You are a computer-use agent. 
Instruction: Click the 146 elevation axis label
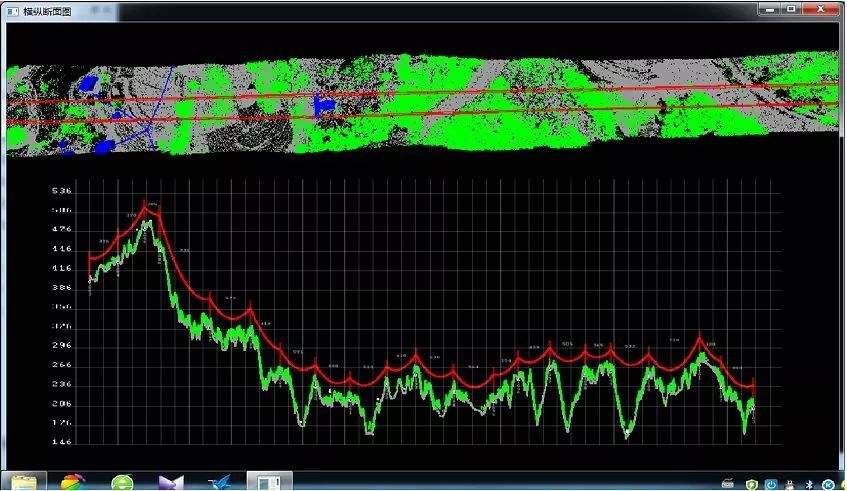click(62, 442)
